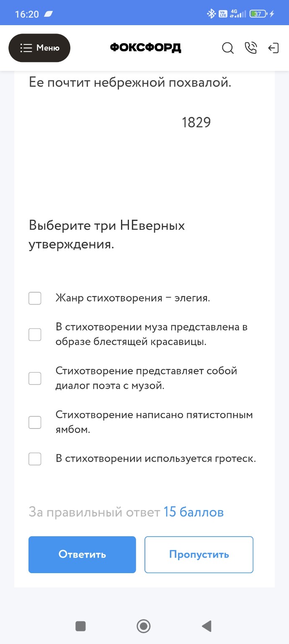Tap the year 1829 under the poem
Viewport: 289px width, 644px height.
pyautogui.click(x=196, y=122)
